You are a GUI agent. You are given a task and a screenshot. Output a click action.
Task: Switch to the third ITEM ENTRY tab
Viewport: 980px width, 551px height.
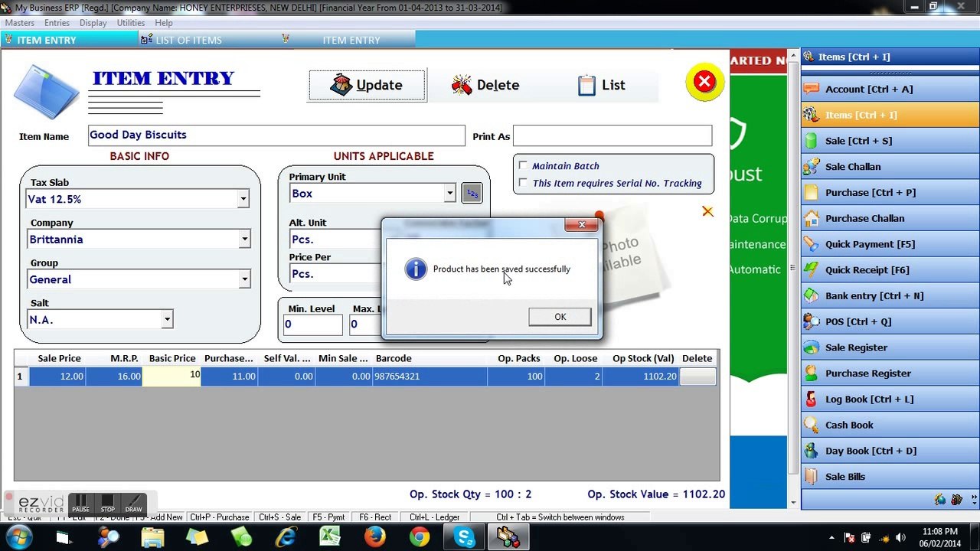(x=351, y=40)
